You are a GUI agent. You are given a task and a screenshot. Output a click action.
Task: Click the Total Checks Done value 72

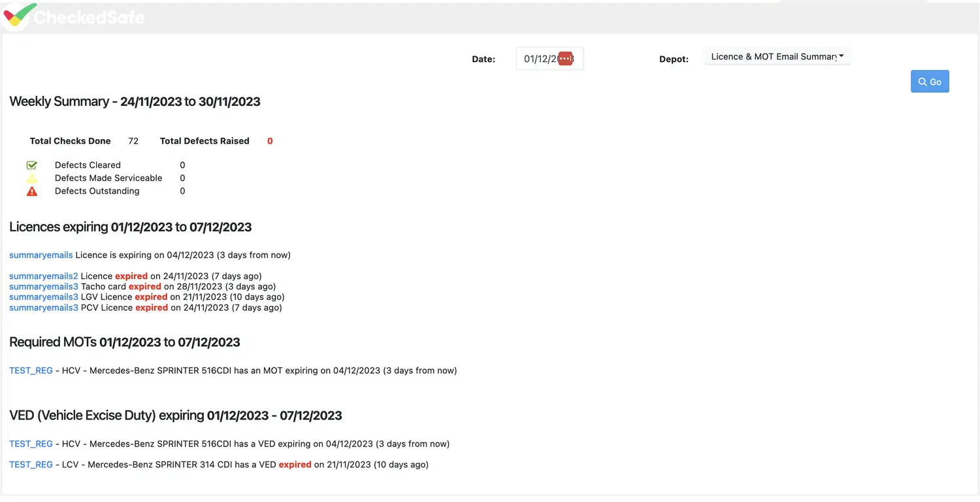pyautogui.click(x=133, y=141)
